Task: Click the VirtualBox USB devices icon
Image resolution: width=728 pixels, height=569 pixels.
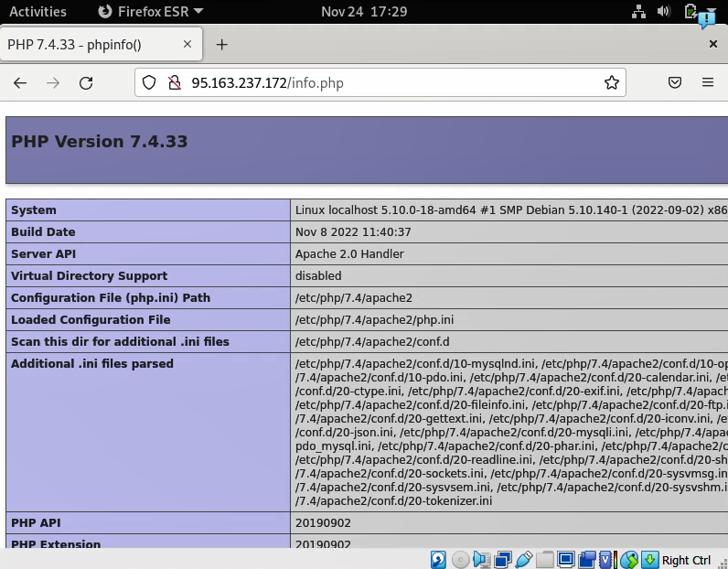Action: pyautogui.click(x=524, y=559)
